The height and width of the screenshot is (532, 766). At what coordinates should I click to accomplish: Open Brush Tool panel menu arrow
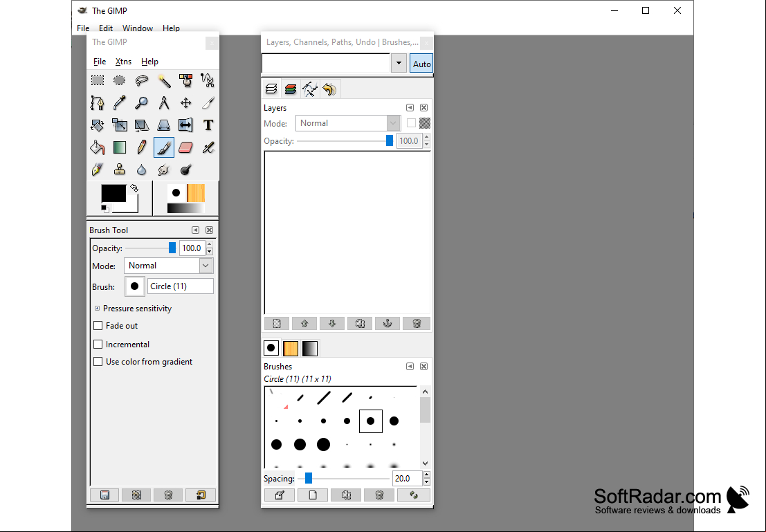pos(195,230)
